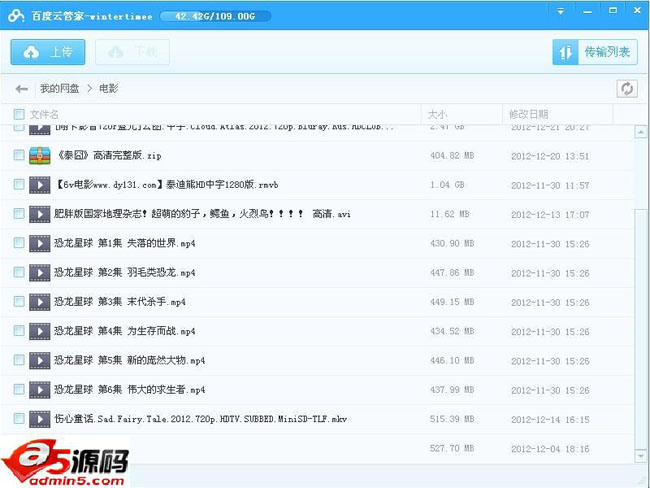The width and height of the screenshot is (650, 488).
Task: Click video icon of 恐龙星球 第5集 新的庞然大物
Action: [40, 361]
